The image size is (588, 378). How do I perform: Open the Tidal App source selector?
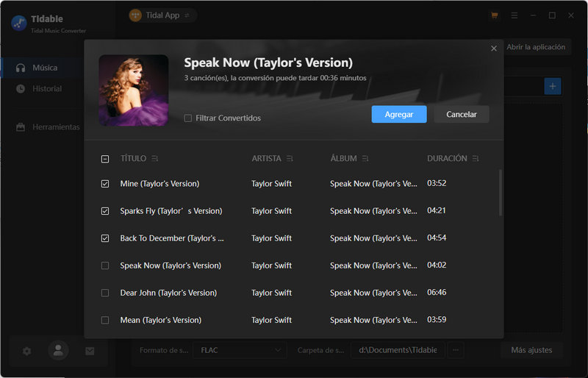pos(162,15)
